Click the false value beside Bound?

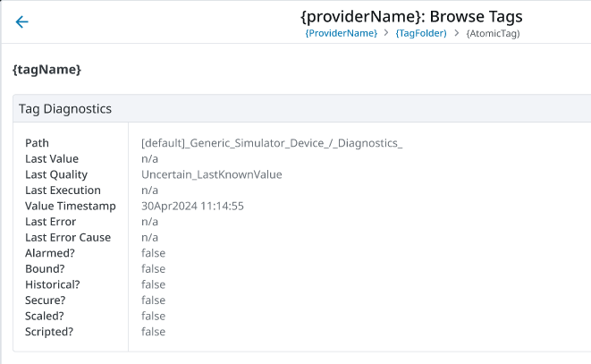point(154,269)
